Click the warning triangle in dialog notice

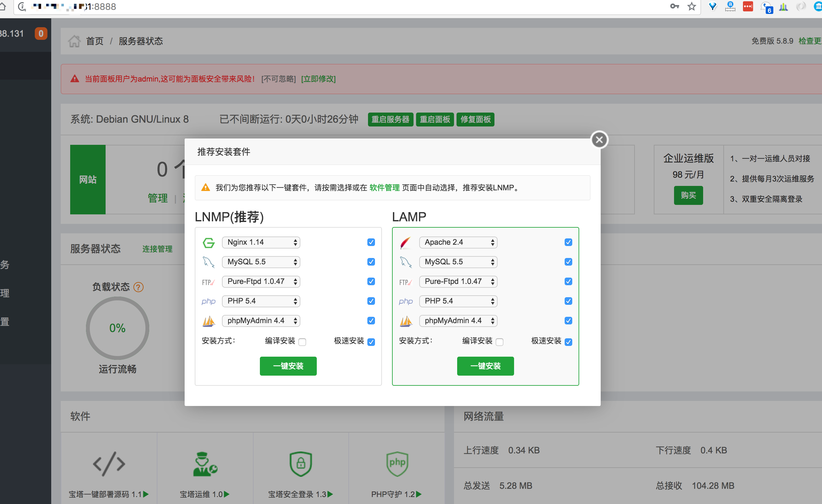coord(205,187)
